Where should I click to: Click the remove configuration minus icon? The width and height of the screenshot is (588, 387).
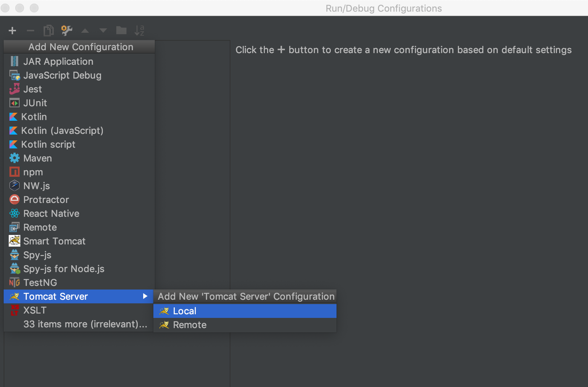[x=31, y=31]
